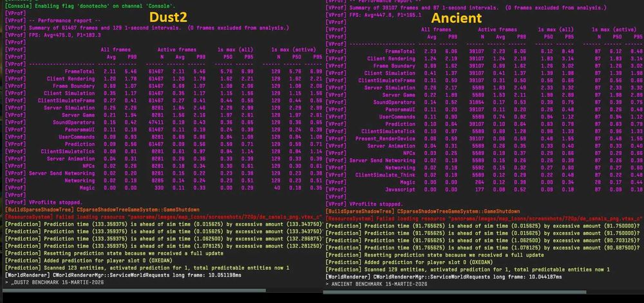Select SoundOperators row label in Ancient console
Screen dimensions: 644x303
pos(394,103)
